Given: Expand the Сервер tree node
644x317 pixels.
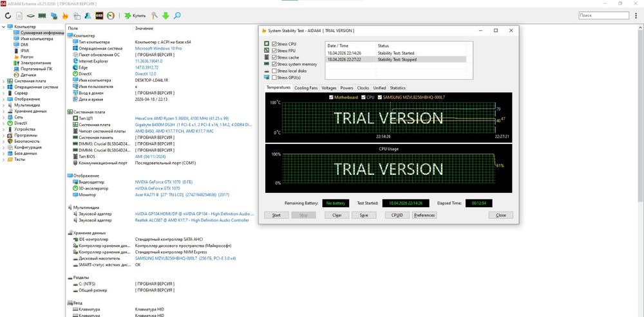Looking at the screenshot, I should coord(4,93).
